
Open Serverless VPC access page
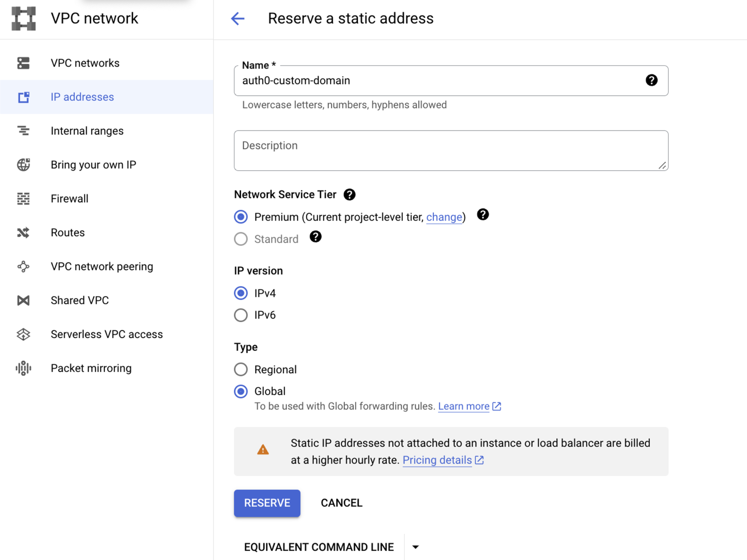107,334
